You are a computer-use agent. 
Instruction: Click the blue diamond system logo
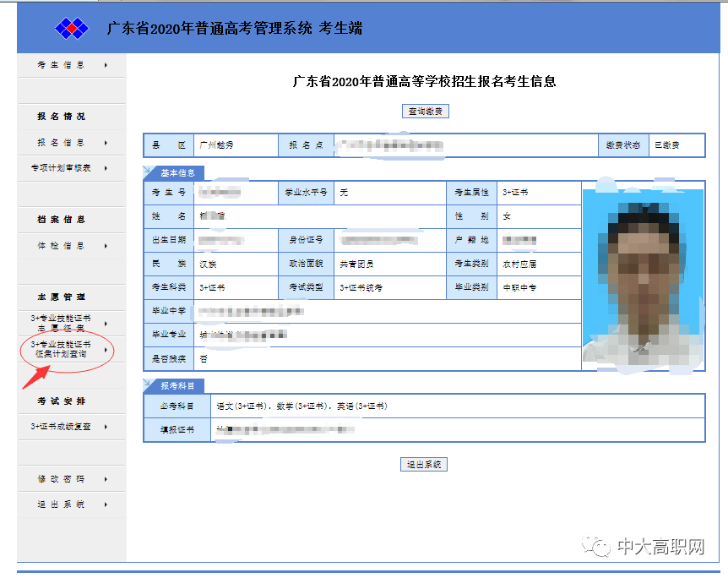coord(72,29)
